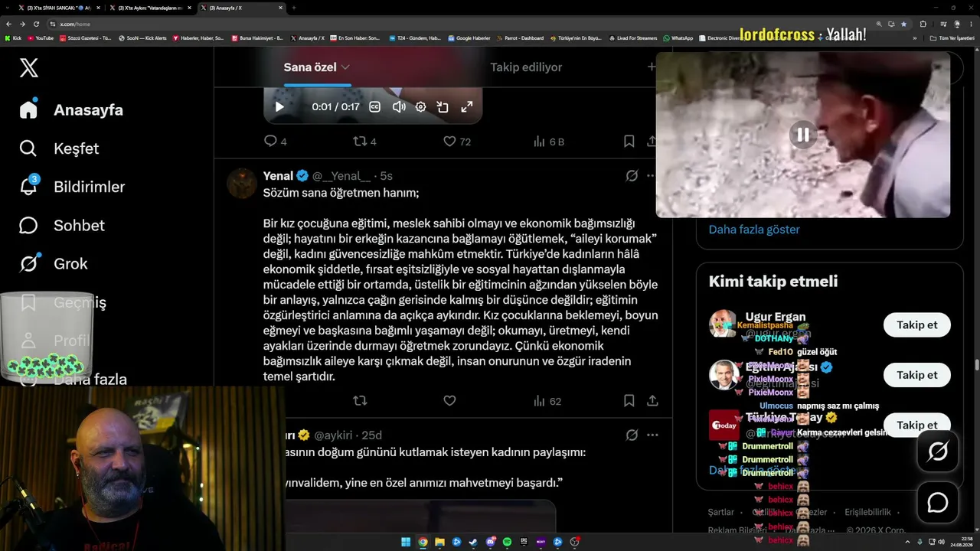Open the Erişilebilirlik footer link

point(867,512)
